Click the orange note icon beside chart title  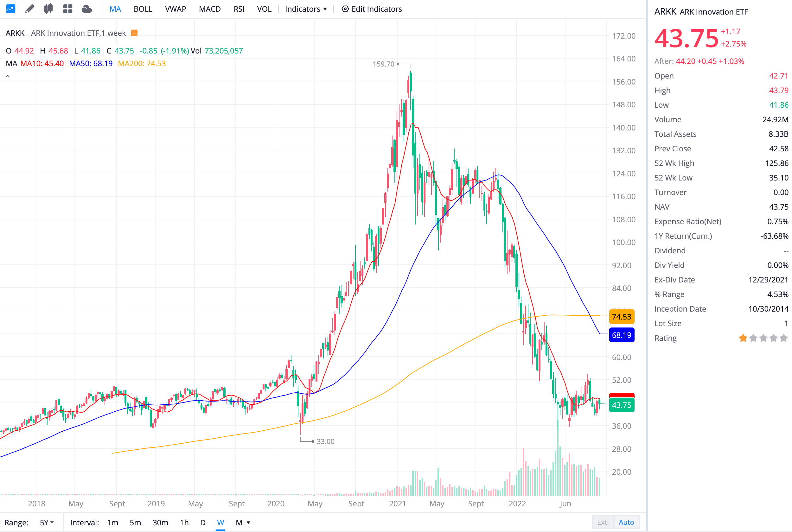click(x=134, y=33)
